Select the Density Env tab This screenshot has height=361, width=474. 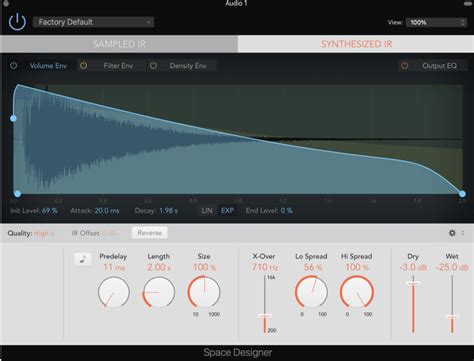188,66
